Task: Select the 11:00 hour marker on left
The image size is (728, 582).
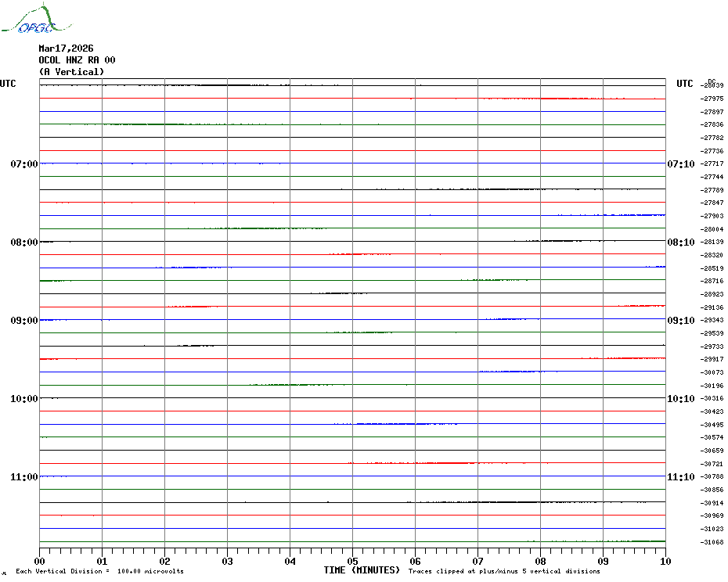Action: click(x=23, y=477)
